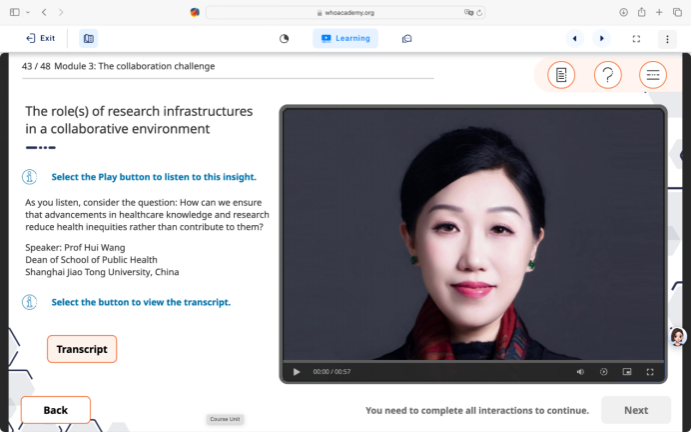
Task: Open the course document resources icon
Action: 561,75
